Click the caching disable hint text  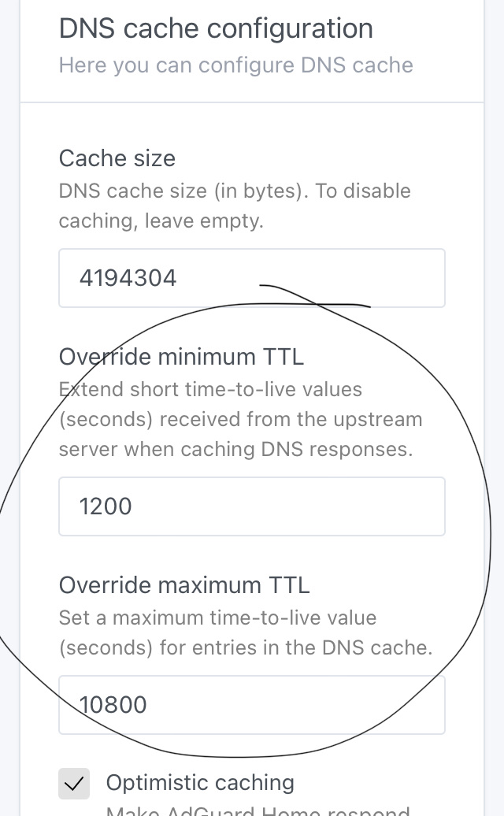(235, 206)
